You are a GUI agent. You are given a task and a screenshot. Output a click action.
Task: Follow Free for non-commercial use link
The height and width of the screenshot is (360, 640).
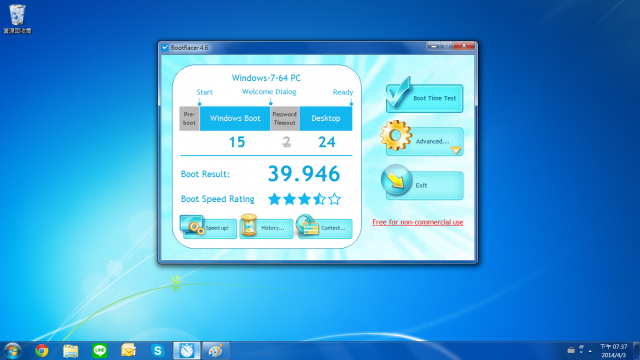(418, 222)
